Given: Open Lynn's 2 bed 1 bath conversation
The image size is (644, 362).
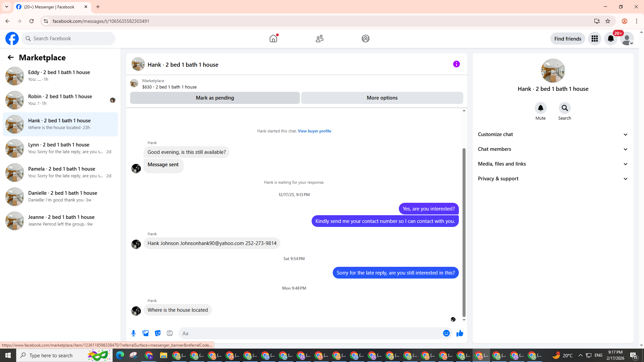Looking at the screenshot, I should (60, 148).
